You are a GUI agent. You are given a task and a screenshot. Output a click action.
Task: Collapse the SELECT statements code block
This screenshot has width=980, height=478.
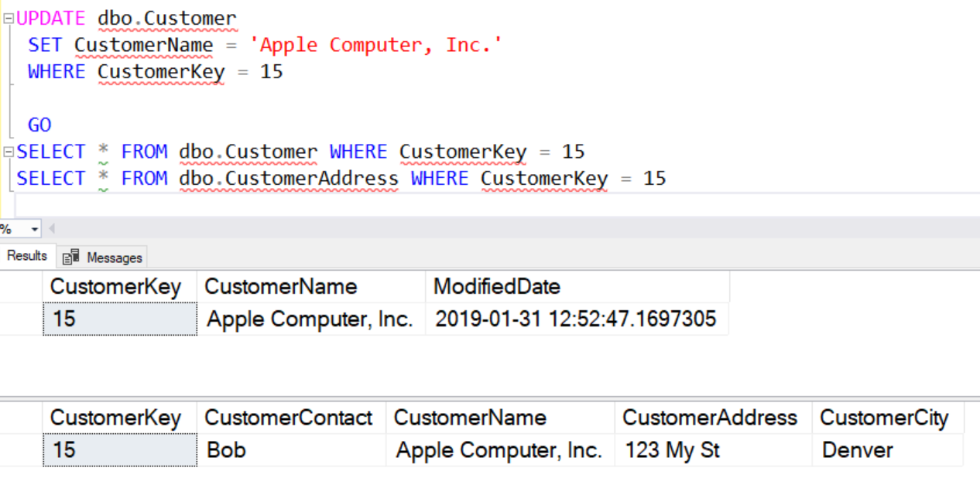tap(9, 152)
